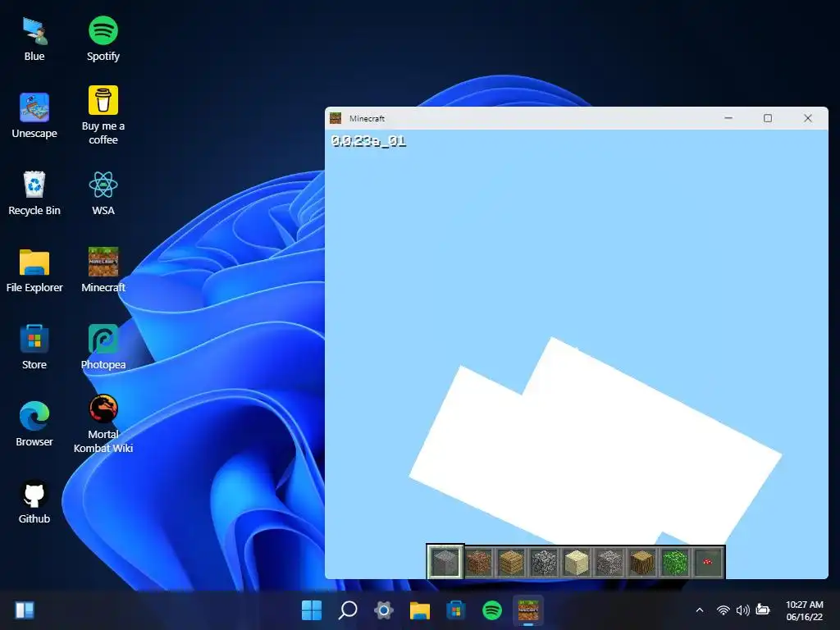Open the widgets panel icon
The image size is (840, 630).
tap(24, 609)
